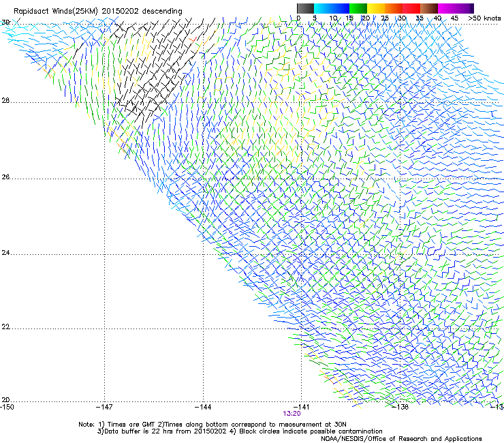Click the longitude label '-138'
504x443 pixels.
click(x=400, y=407)
